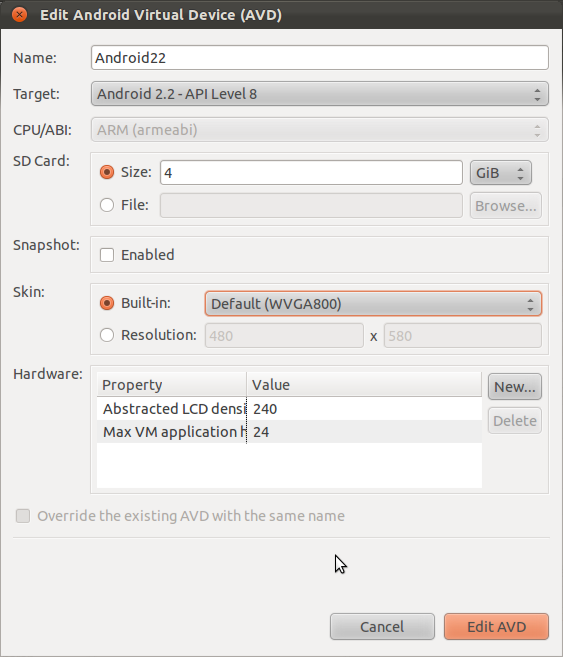Image resolution: width=563 pixels, height=657 pixels.
Task: Click the value 24 cell
Action: pyautogui.click(x=364, y=432)
